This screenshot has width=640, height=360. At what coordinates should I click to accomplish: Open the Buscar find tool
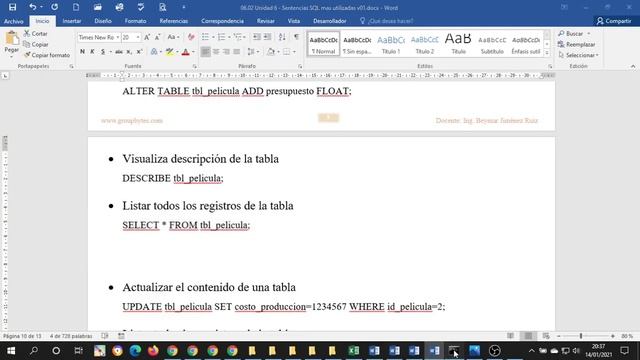[574, 33]
